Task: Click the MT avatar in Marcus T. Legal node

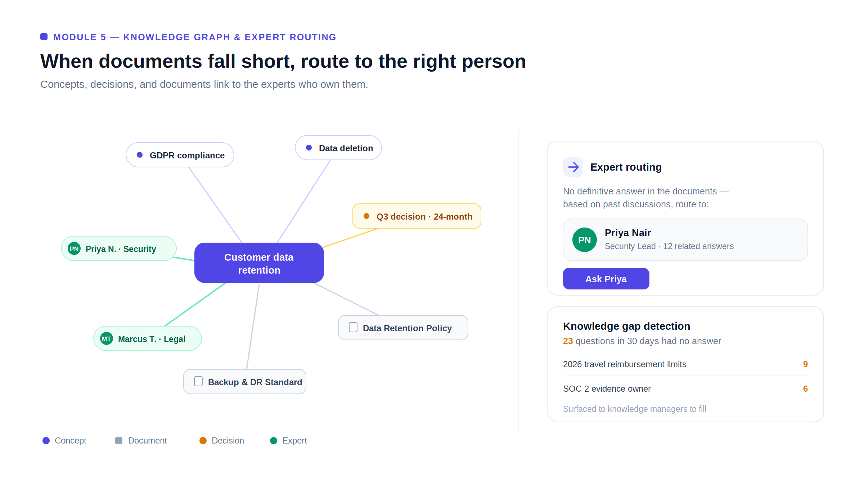Action: (x=107, y=338)
